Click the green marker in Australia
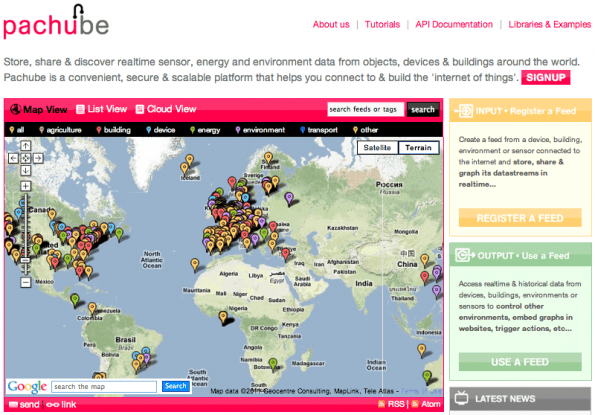Image resolution: width=595 pixels, height=415 pixels. [427, 377]
